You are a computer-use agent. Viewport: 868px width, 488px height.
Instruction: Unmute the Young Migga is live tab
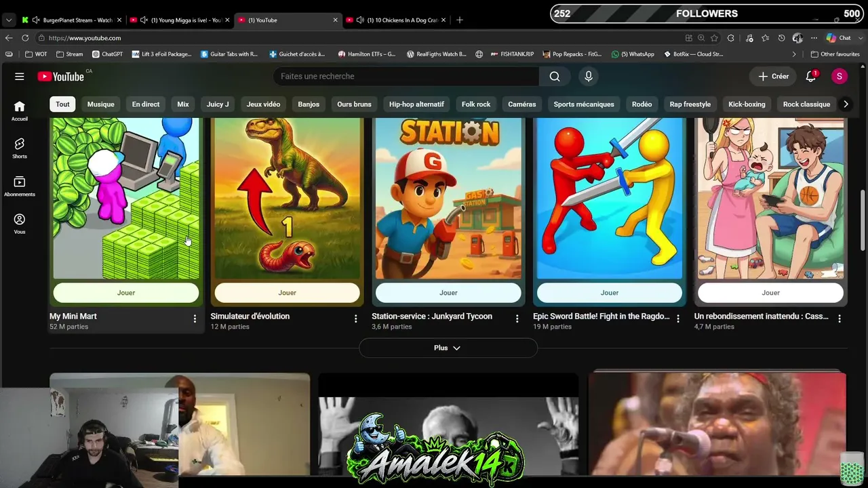click(144, 20)
